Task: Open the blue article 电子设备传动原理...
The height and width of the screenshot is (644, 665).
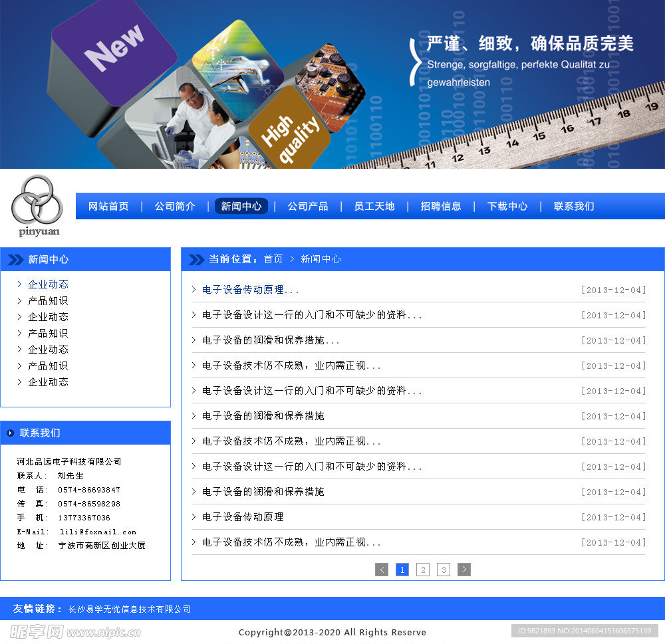Action: [250, 290]
